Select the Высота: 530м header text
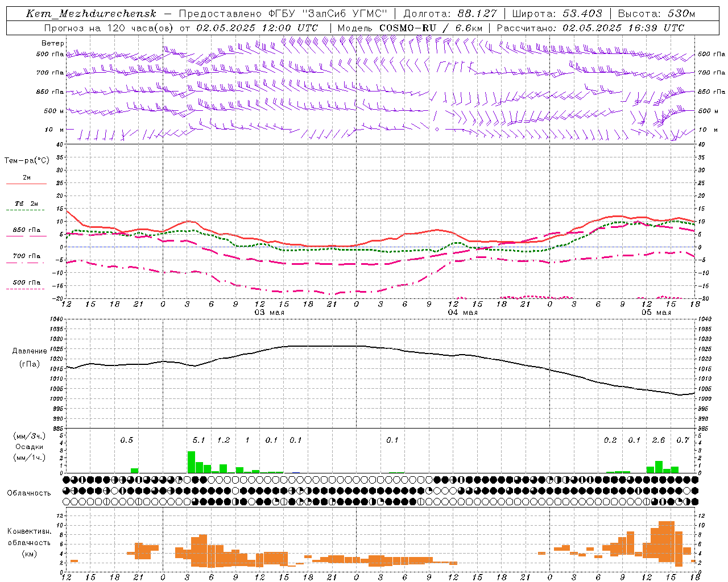 coord(656,14)
